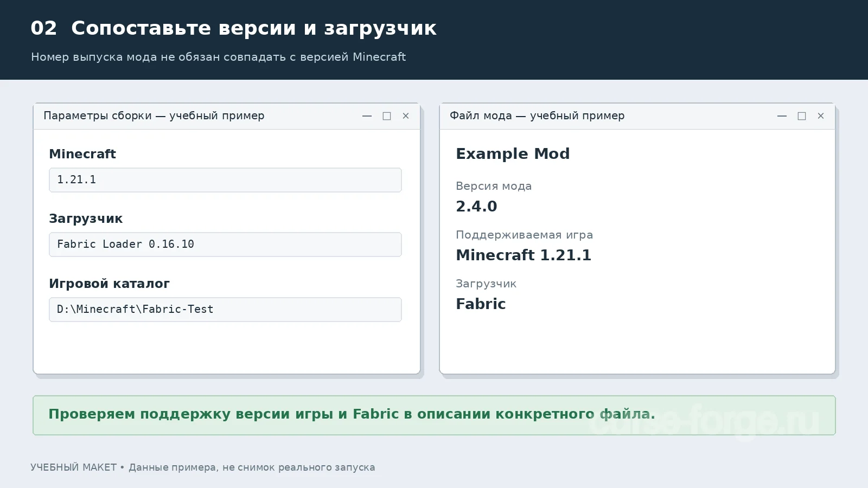Click the Minecraft version field 1.21.1
Viewport: 868px width, 488px height.
[225, 180]
